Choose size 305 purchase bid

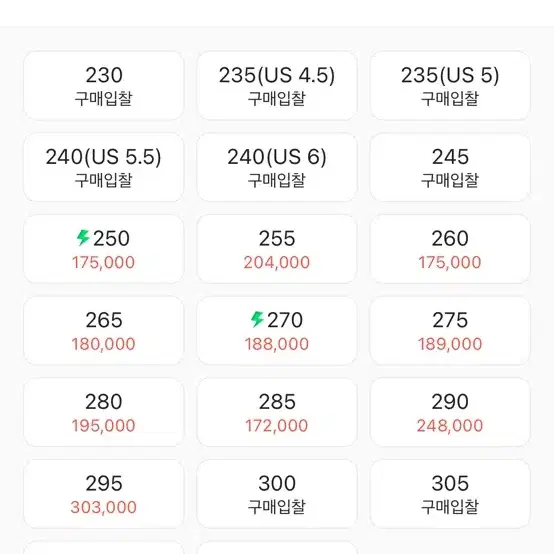click(x=450, y=494)
